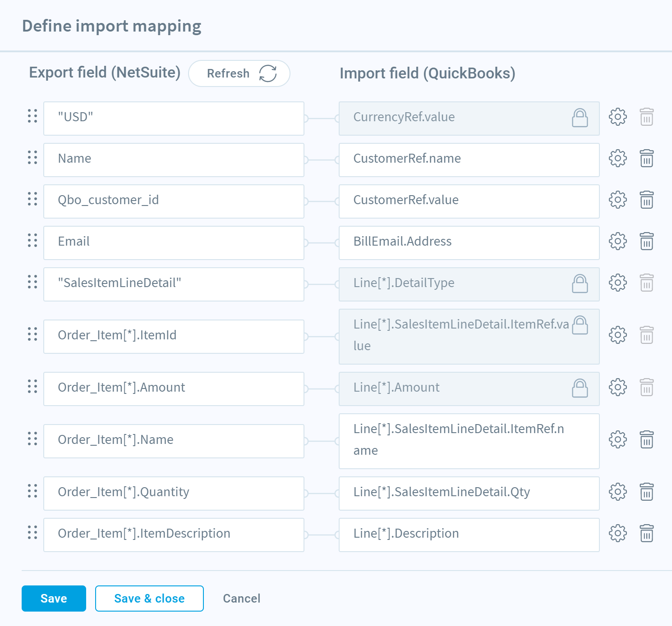Open settings gear for ItemRef.name row
The height and width of the screenshot is (626, 672).
tap(617, 440)
